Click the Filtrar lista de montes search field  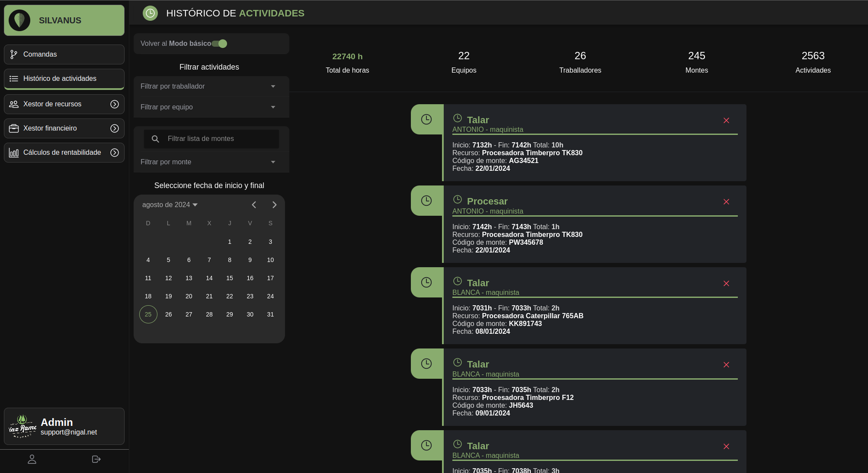point(211,139)
